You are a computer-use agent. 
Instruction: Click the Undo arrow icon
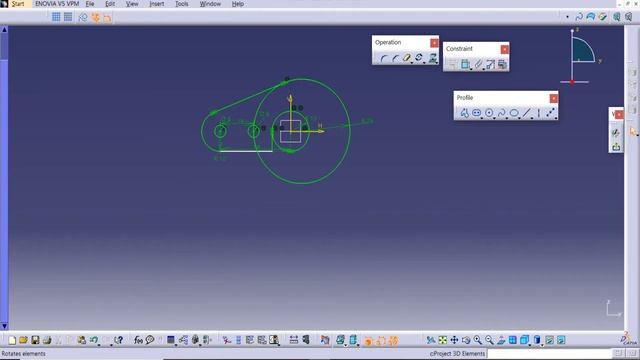click(x=94, y=340)
